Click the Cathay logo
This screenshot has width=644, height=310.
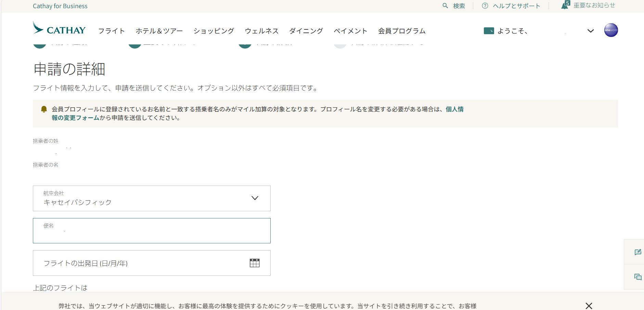[x=59, y=29]
